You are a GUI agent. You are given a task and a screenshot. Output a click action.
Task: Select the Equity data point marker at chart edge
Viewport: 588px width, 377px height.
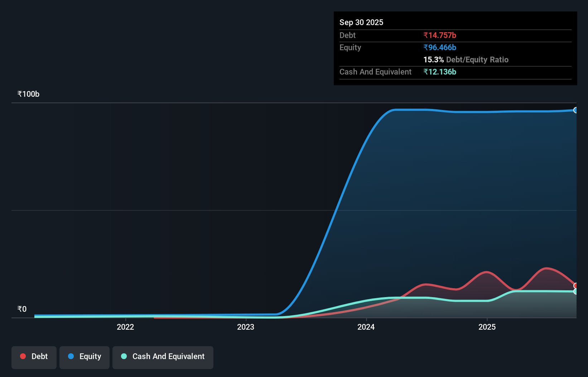[575, 110]
